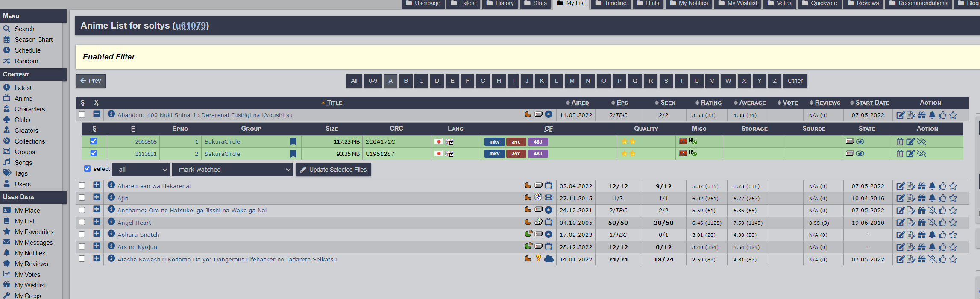Open My Favourites in the sidebar menu
The height and width of the screenshot is (299, 980).
(x=34, y=232)
